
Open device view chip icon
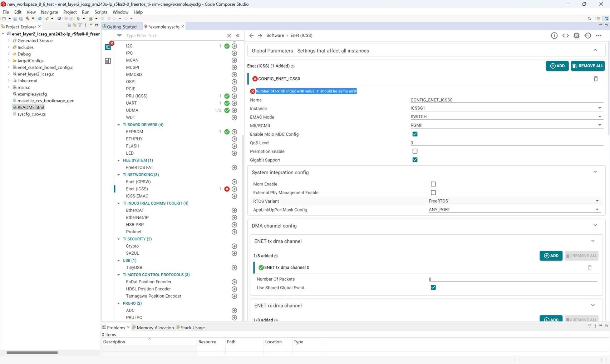pyautogui.click(x=576, y=35)
